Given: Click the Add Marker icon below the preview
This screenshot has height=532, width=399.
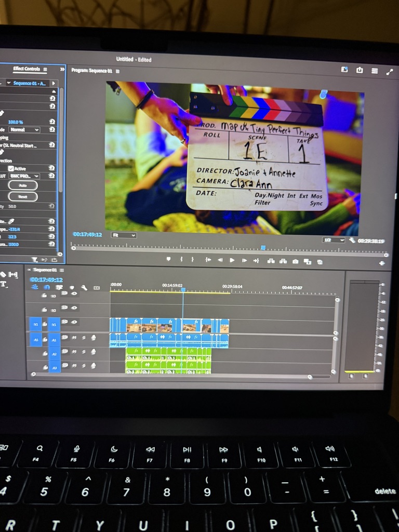Looking at the screenshot, I should click(168, 259).
